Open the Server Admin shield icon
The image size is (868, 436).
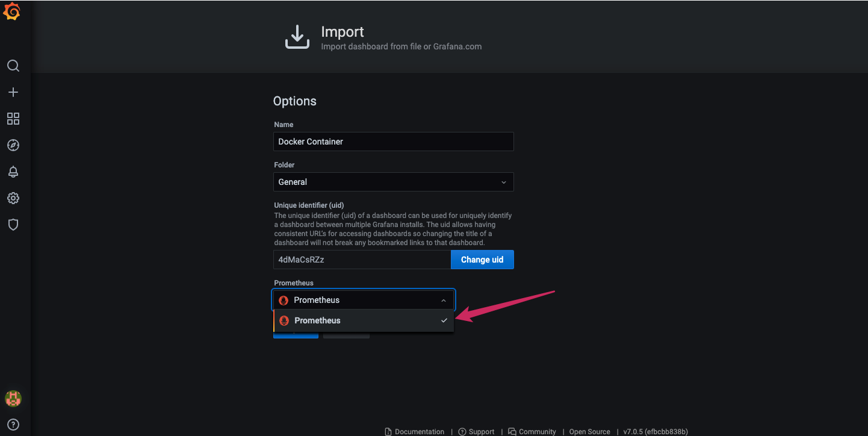coord(13,225)
